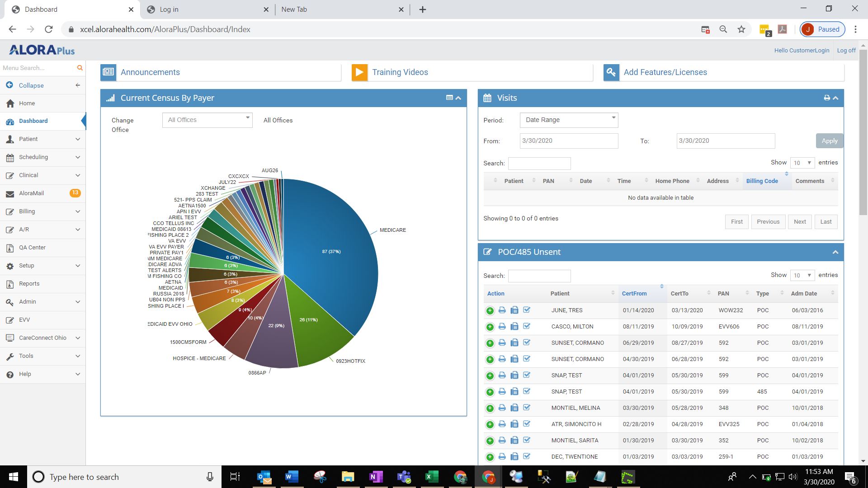The width and height of the screenshot is (868, 488).
Task: Click the Apply button for date range
Action: [x=829, y=141]
